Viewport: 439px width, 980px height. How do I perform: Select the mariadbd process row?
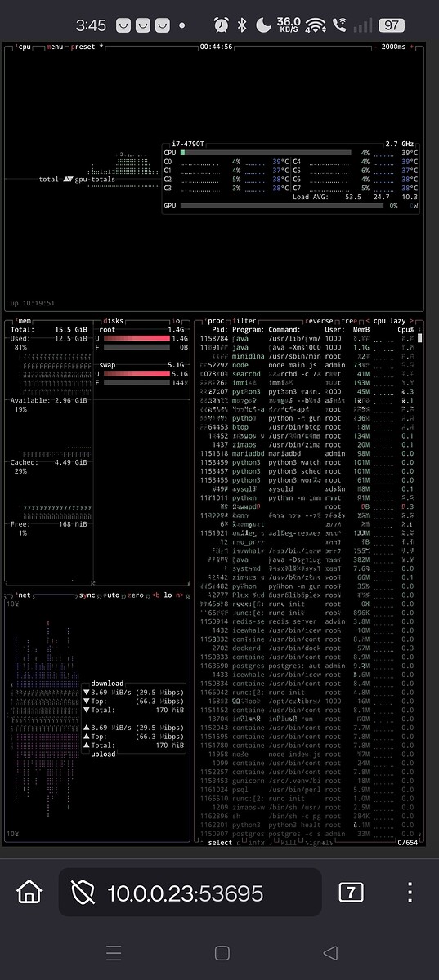pyautogui.click(x=307, y=453)
